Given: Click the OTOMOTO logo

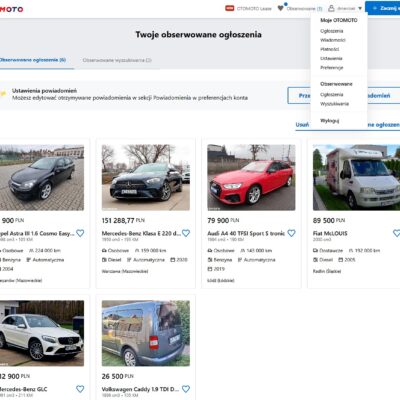Looking at the screenshot, I should 11,9.
